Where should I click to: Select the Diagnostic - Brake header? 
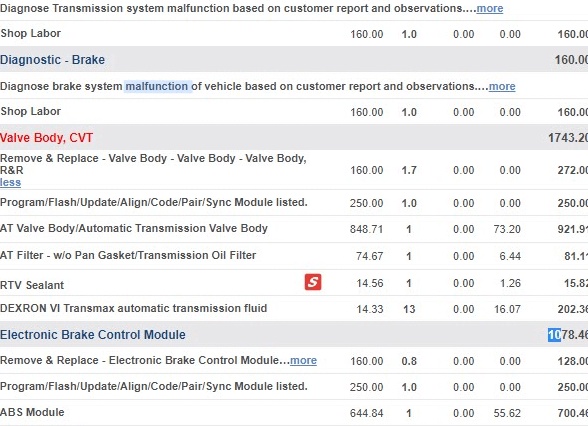52,60
